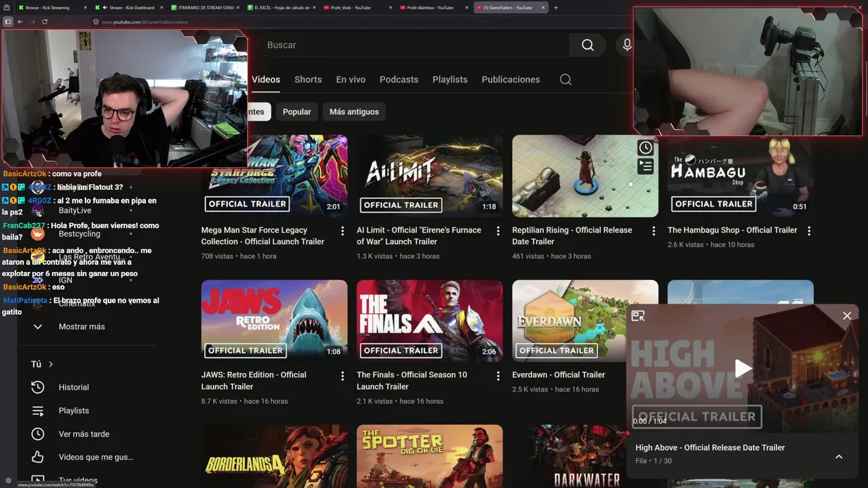Image resolution: width=868 pixels, height=488 pixels.
Task: Open the AI Limit video thumbnail
Action: pyautogui.click(x=430, y=176)
